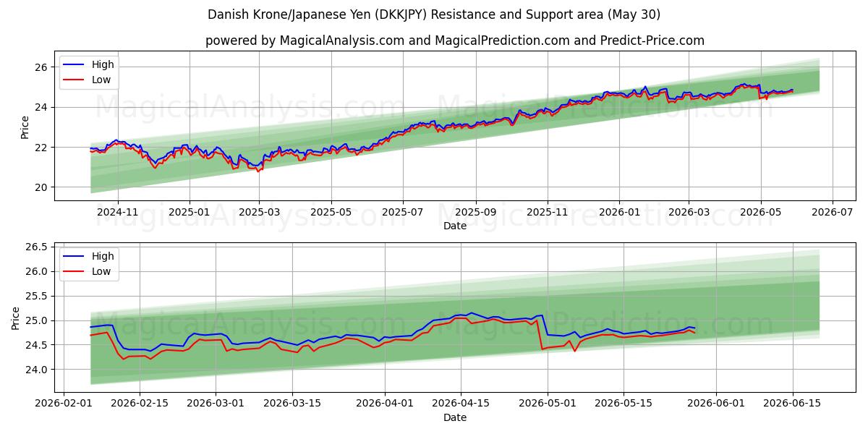Click the 2025-07 tick label
868x434 pixels.
tap(403, 213)
